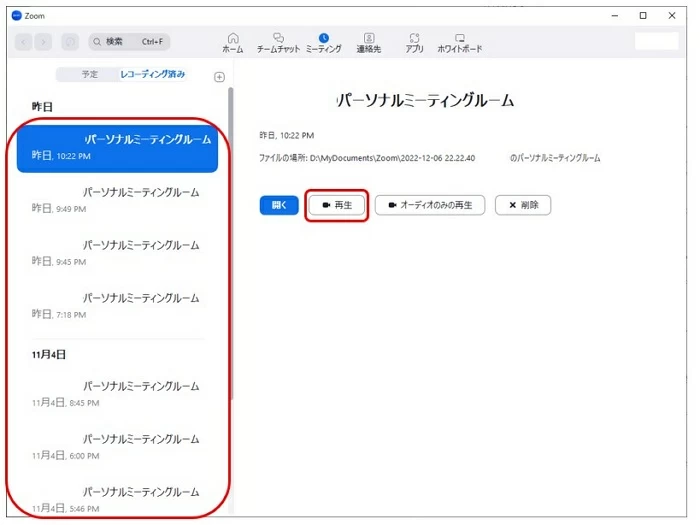The width and height of the screenshot is (700, 525).
Task: Select the ミーティング navigation icon
Action: (324, 43)
